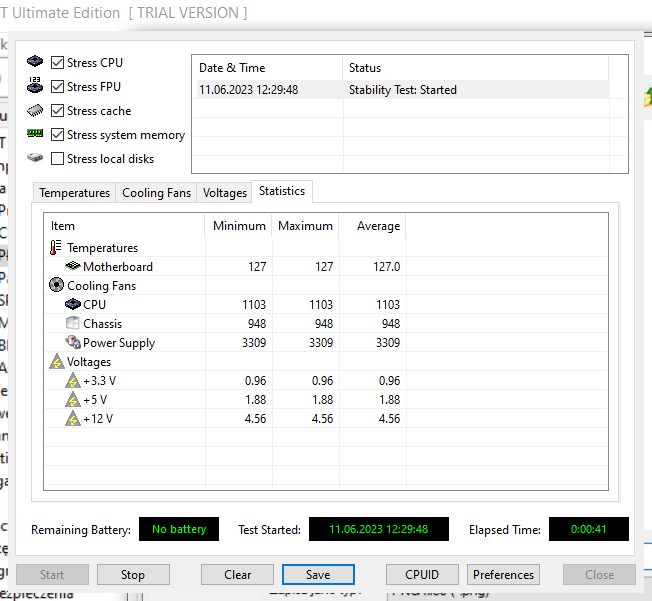Screen dimensions: 652x601
Task: Disable the Stress system memory checkbox
Action: pos(57,135)
